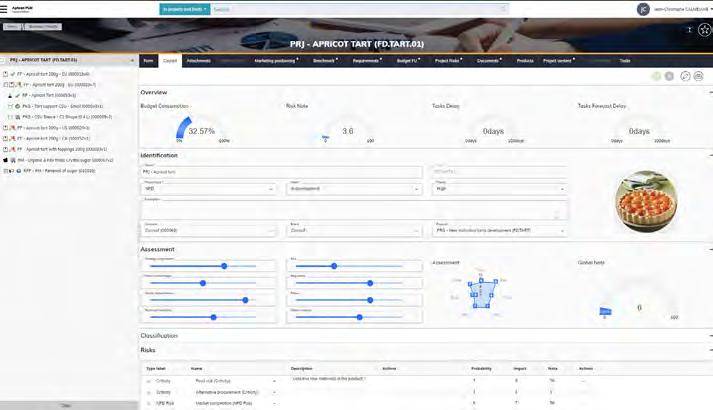Click the grey round toolbar icon
The height and width of the screenshot is (410, 713).
coord(669,76)
